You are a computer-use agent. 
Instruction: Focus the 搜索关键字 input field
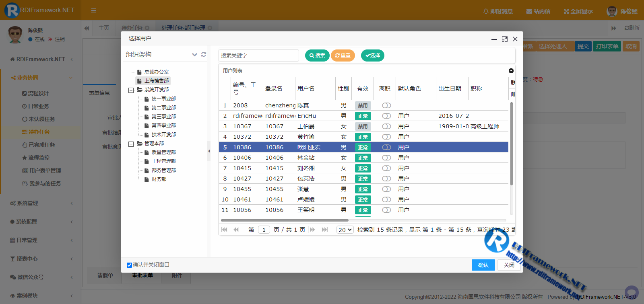259,55
